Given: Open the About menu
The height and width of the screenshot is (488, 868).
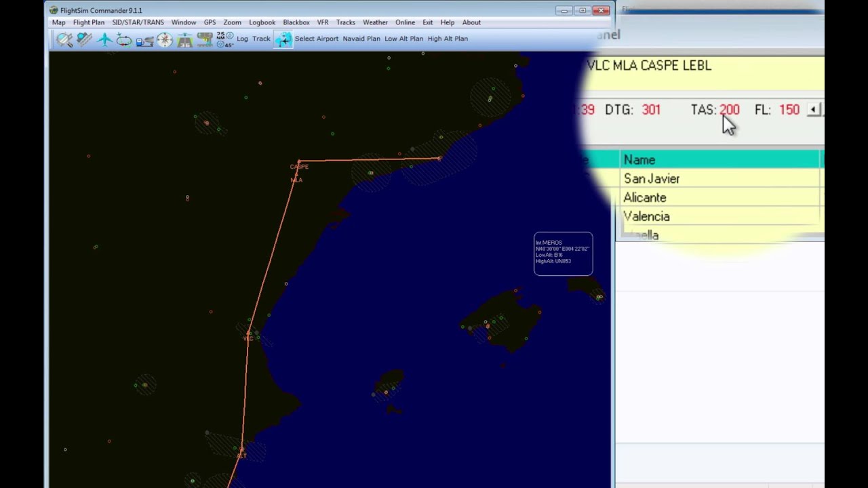Looking at the screenshot, I should click(x=471, y=22).
